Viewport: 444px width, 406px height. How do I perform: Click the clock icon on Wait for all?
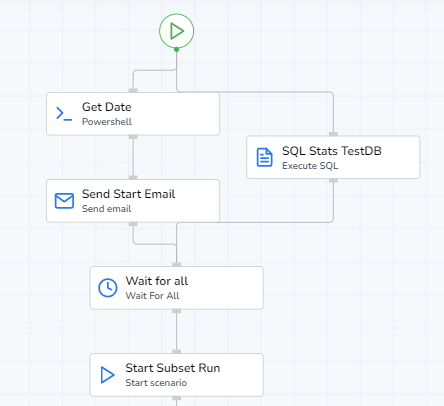point(108,288)
